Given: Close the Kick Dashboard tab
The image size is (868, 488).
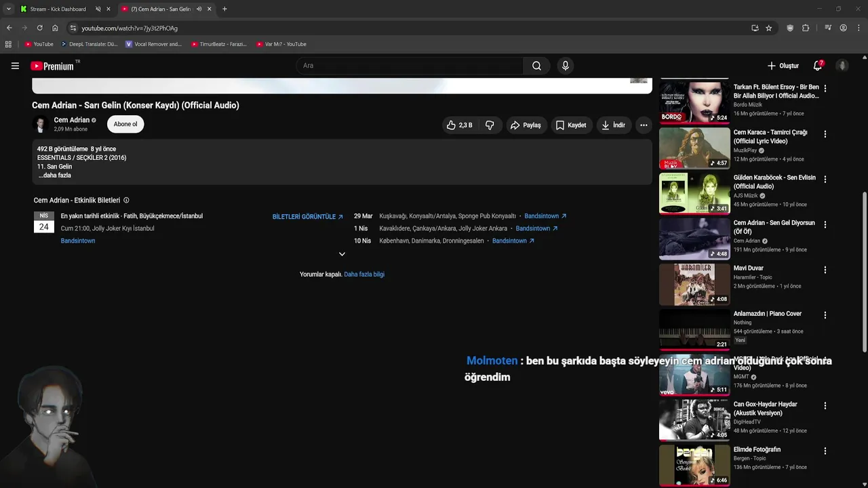Looking at the screenshot, I should point(108,9).
